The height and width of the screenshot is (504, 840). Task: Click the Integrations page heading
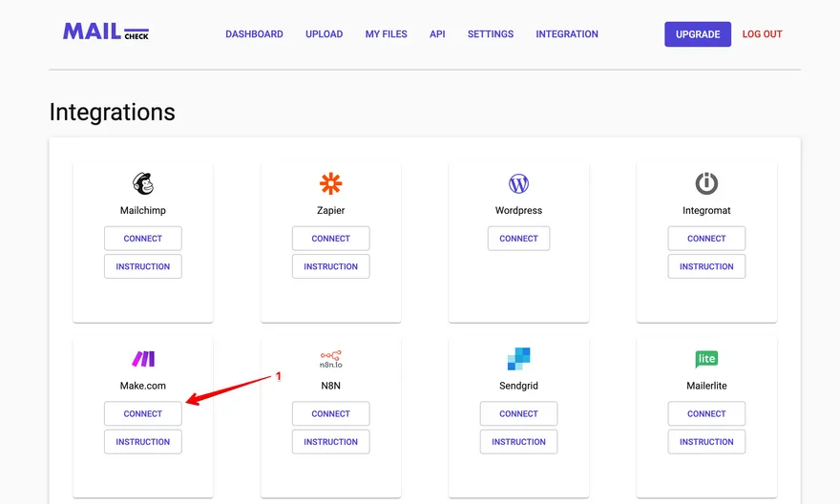(112, 113)
